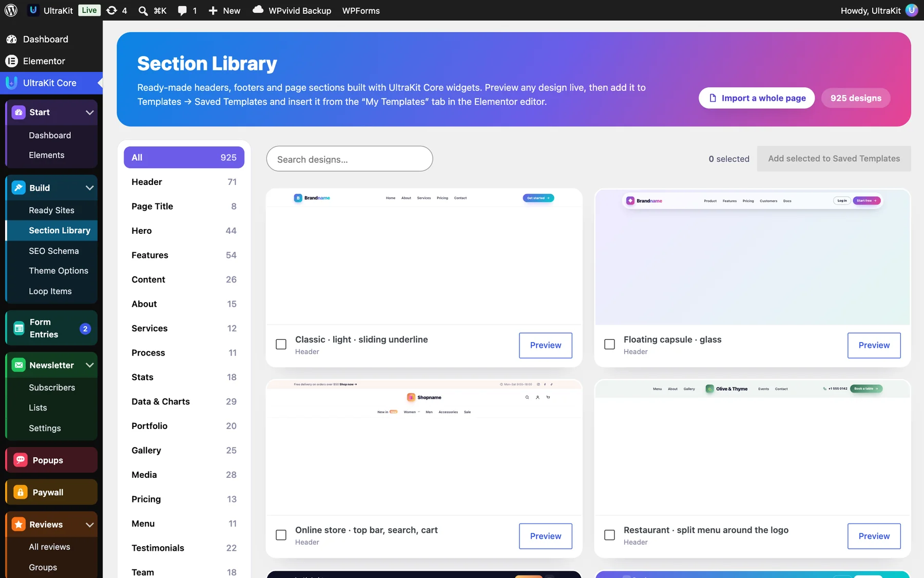Open comments bubble icon in admin bar
The image size is (924, 578).
point(182,11)
